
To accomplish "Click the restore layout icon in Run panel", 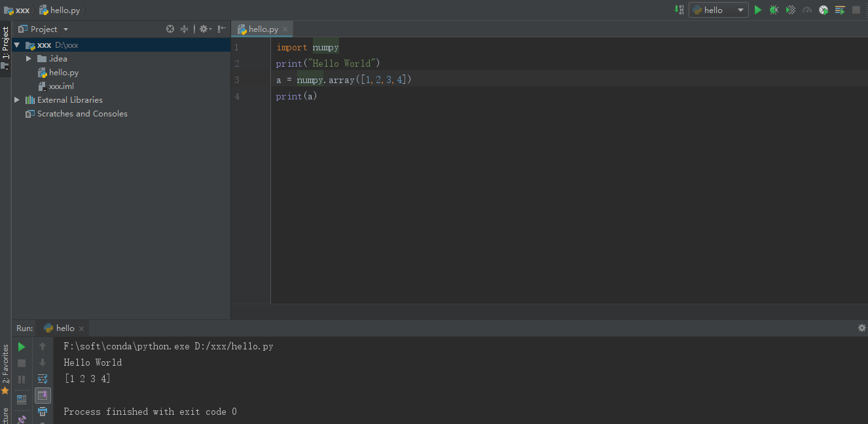I will point(22,398).
